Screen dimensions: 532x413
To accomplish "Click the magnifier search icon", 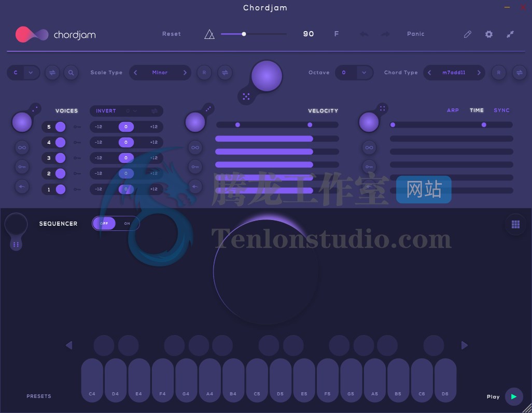I will (x=71, y=72).
